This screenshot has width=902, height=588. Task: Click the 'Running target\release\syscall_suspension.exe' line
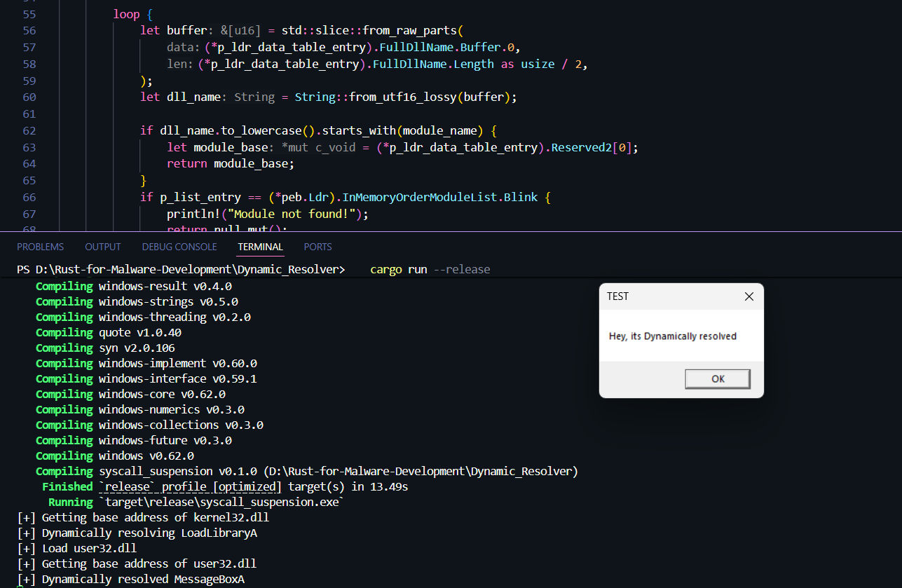197,502
